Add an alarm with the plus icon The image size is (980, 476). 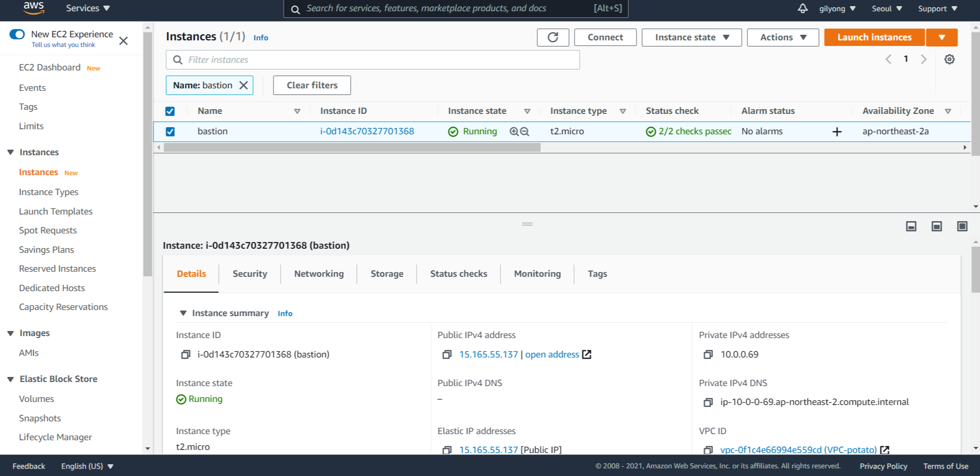click(x=837, y=132)
